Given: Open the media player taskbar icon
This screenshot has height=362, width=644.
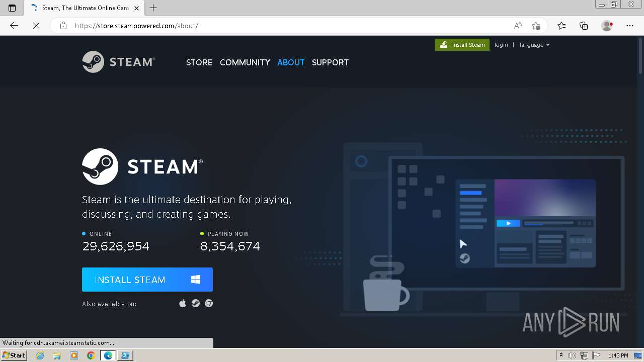Looking at the screenshot, I should [x=74, y=355].
